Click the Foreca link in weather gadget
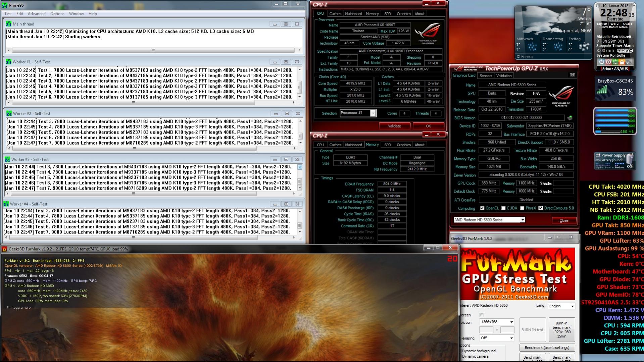 coord(527,57)
